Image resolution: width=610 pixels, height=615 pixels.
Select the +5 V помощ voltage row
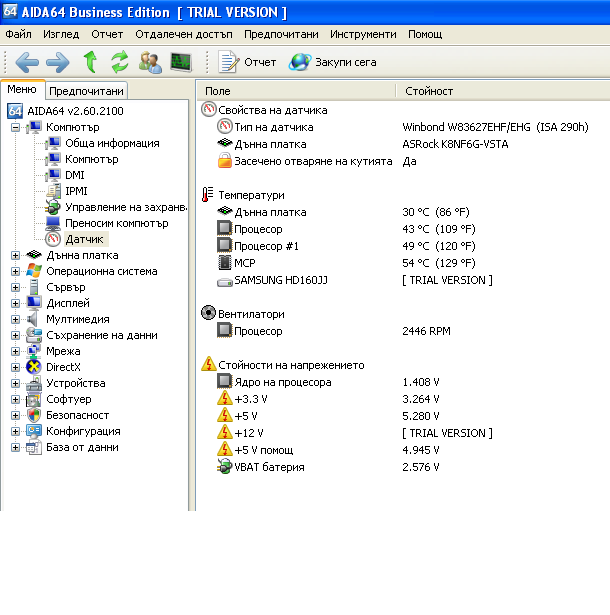pyautogui.click(x=328, y=450)
